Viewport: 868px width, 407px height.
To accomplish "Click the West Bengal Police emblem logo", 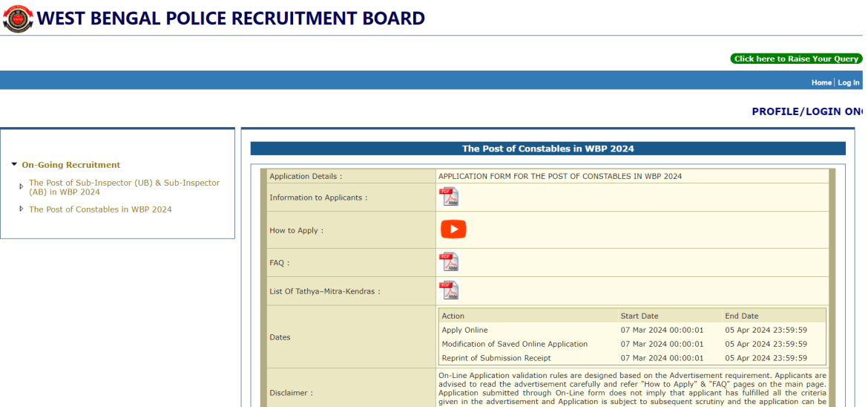I will coord(18,19).
